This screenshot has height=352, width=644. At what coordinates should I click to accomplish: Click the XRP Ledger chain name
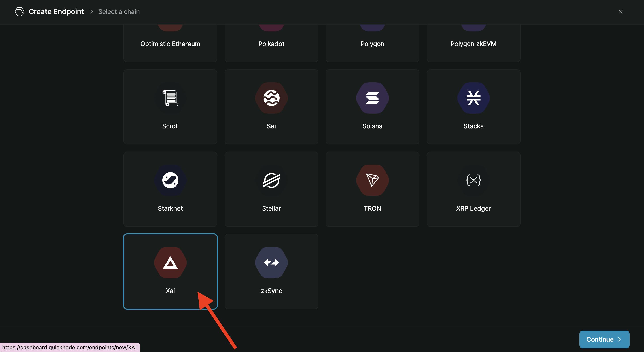[473, 208]
